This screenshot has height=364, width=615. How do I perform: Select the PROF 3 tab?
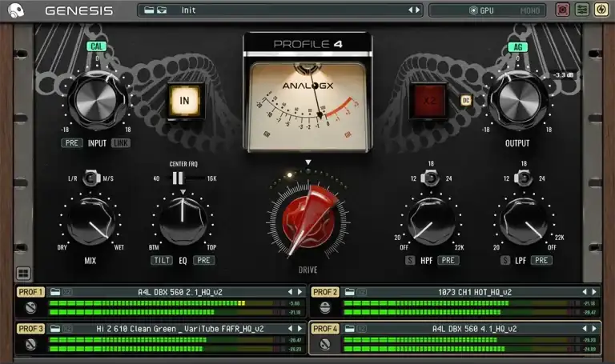[30, 328]
